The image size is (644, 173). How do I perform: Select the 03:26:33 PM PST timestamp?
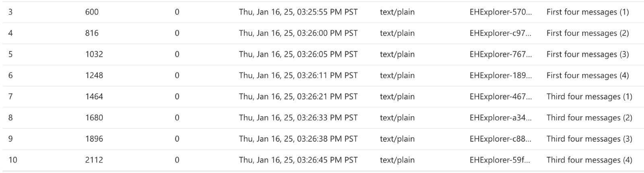coord(298,117)
